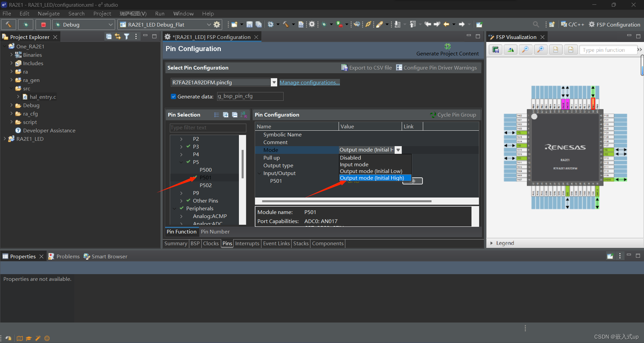Click the Back arrow navigation icon
The height and width of the screenshot is (343, 644).
[446, 24]
